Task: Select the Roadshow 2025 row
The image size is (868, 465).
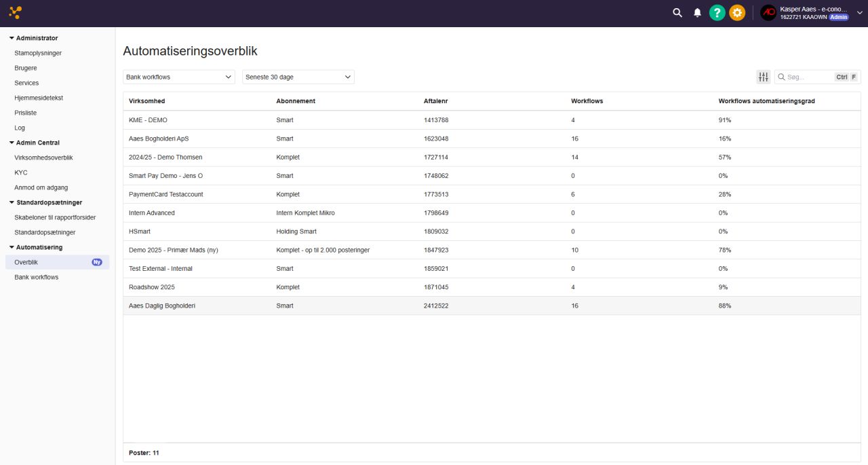Action: [x=492, y=287]
